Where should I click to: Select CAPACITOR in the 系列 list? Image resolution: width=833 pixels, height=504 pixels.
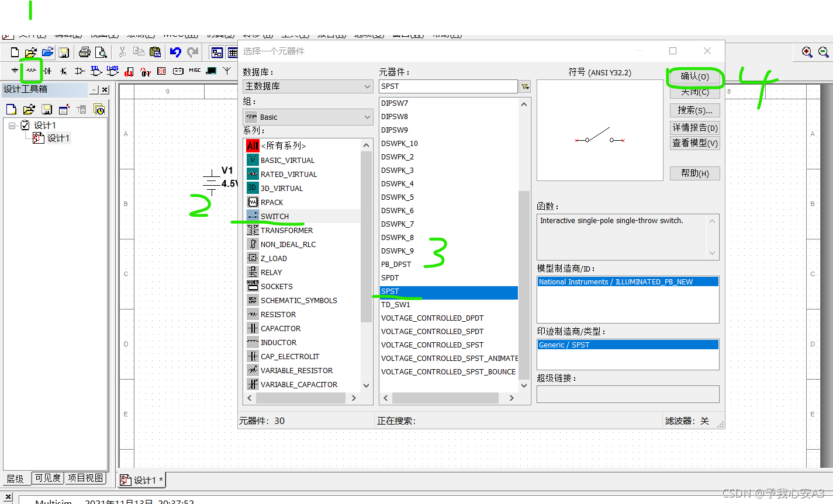pos(303,328)
